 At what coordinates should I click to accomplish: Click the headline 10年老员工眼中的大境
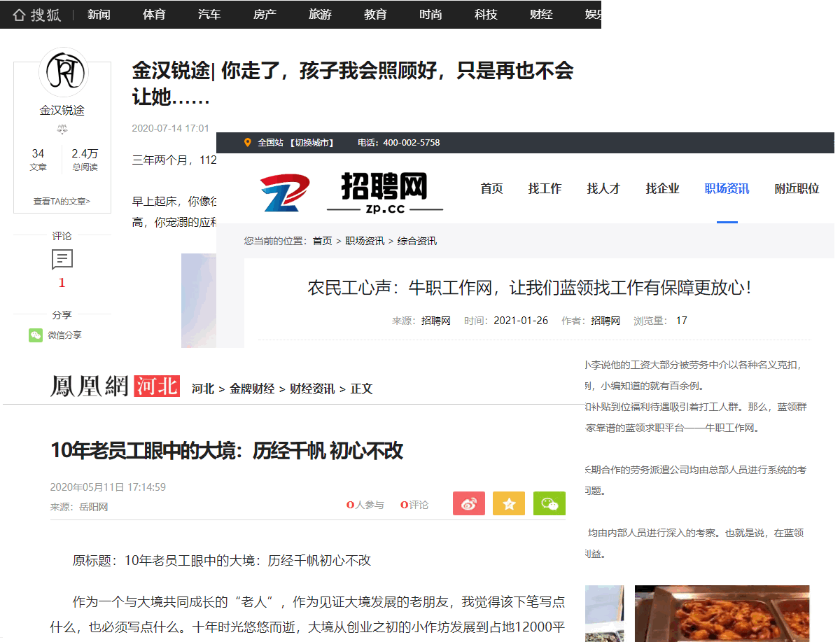point(227,450)
